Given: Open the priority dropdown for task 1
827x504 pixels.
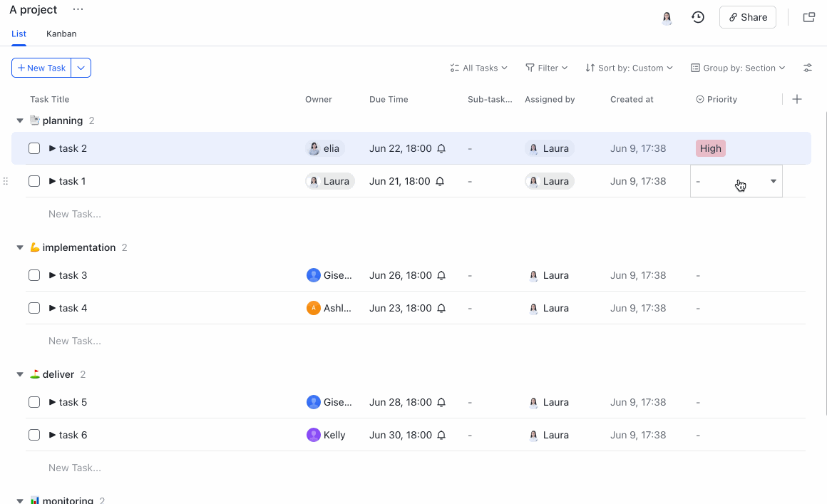Looking at the screenshot, I should click(x=773, y=181).
